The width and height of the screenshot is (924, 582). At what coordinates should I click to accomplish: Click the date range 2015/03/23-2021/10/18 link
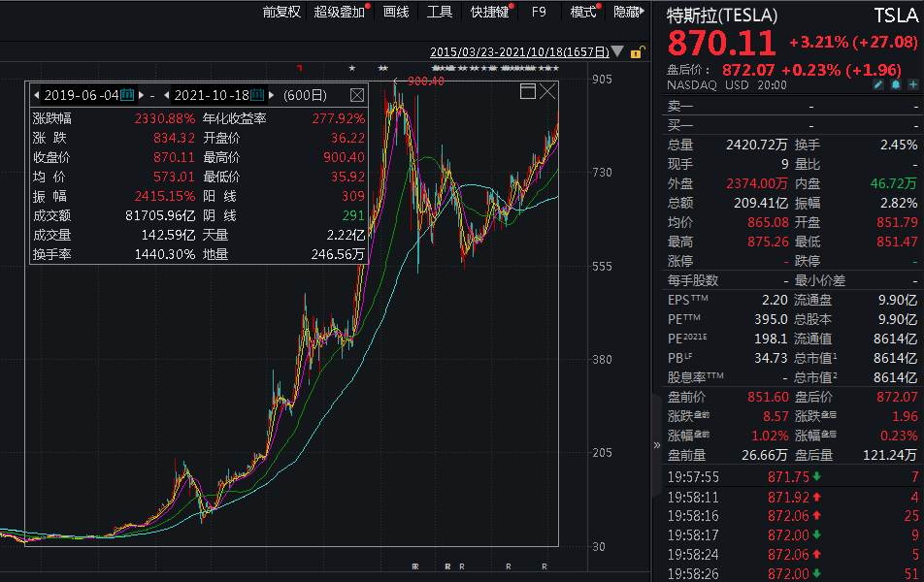click(520, 51)
